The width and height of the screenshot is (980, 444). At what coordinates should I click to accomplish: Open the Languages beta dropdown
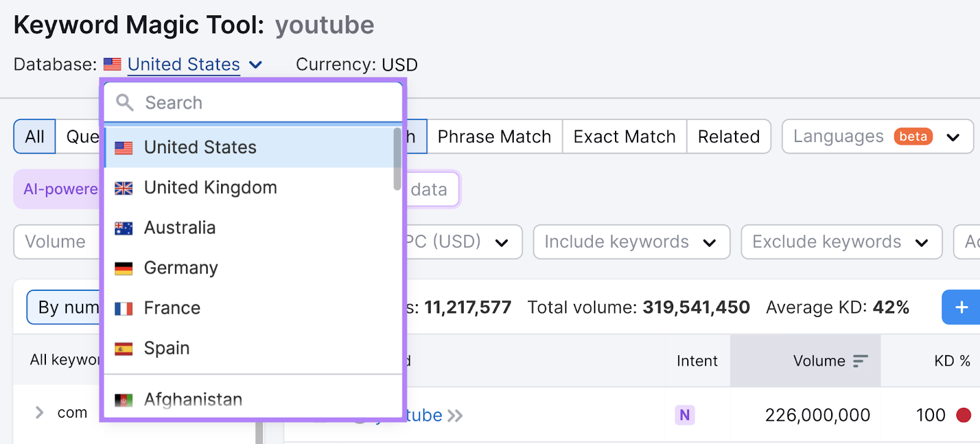pyautogui.click(x=878, y=137)
